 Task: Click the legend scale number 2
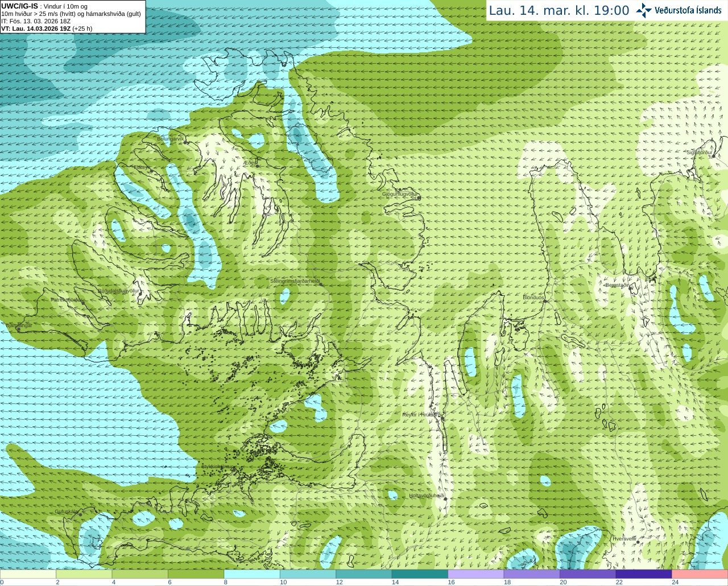point(57,582)
